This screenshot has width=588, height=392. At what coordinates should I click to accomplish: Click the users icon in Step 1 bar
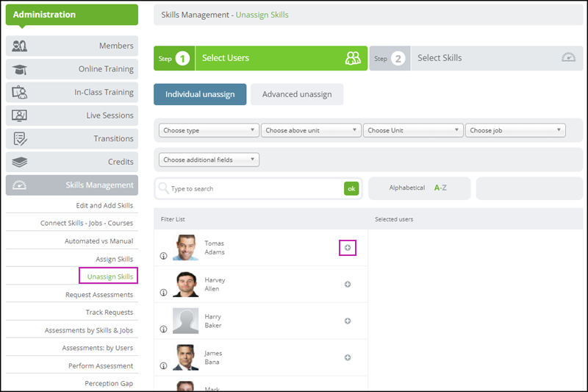353,58
